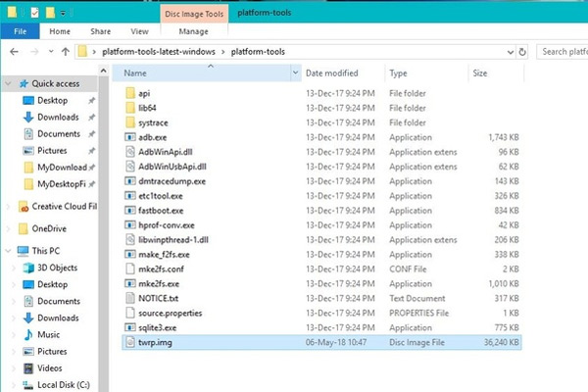
Task: Open the Manage ribbon tab
Action: click(193, 31)
